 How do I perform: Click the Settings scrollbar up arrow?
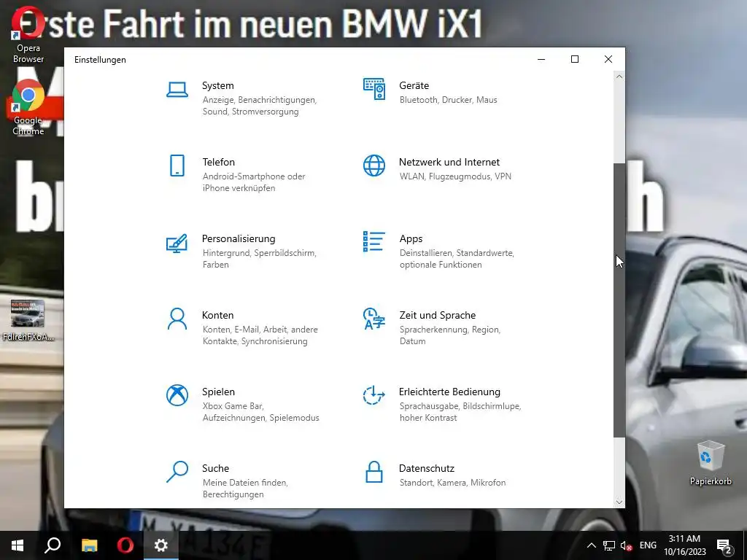click(619, 77)
